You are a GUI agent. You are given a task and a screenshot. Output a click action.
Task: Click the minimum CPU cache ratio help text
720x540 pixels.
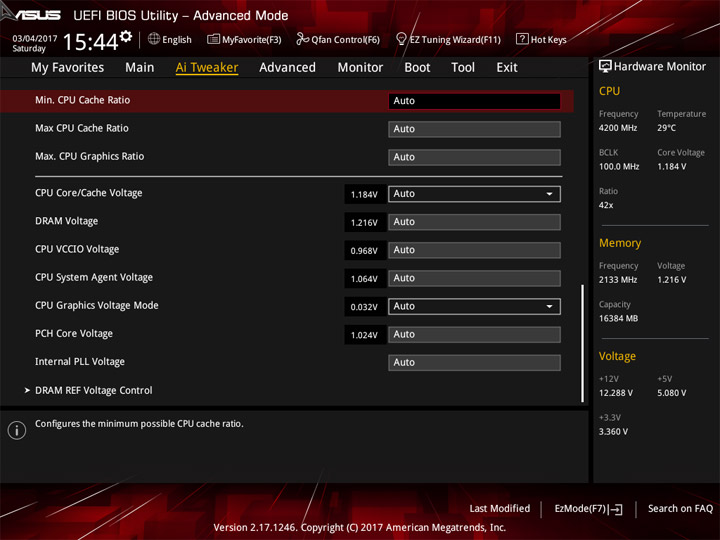(139, 423)
